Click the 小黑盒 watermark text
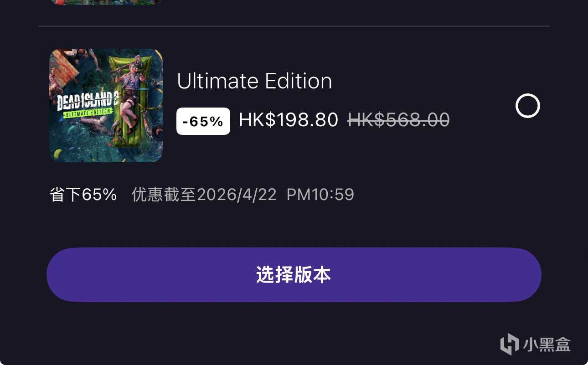588x365 pixels. coord(547,344)
